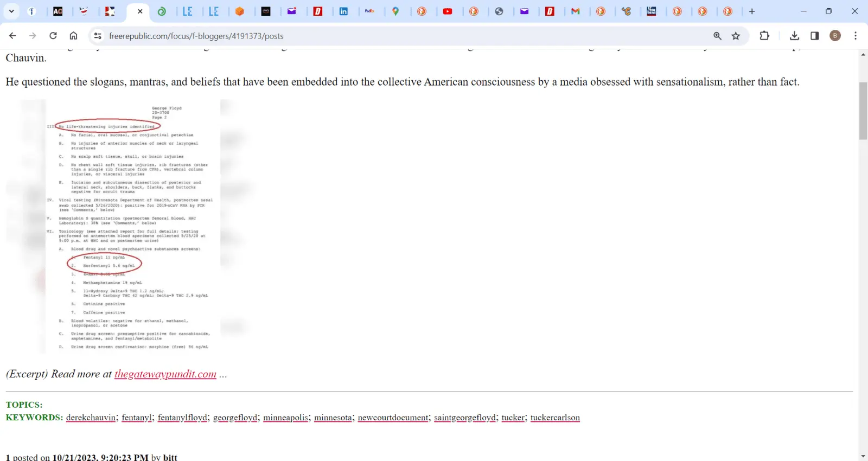This screenshot has height=461, width=868.
Task: Switch to the grey globe favicon tab
Action: [x=499, y=11]
